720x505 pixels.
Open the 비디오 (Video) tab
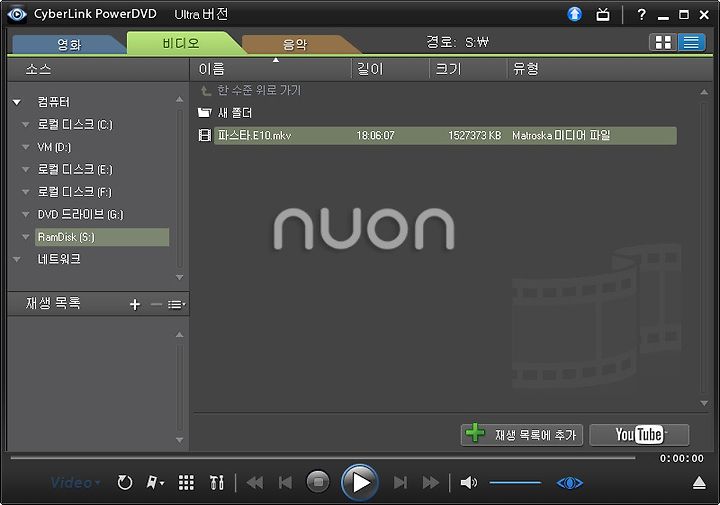[181, 43]
